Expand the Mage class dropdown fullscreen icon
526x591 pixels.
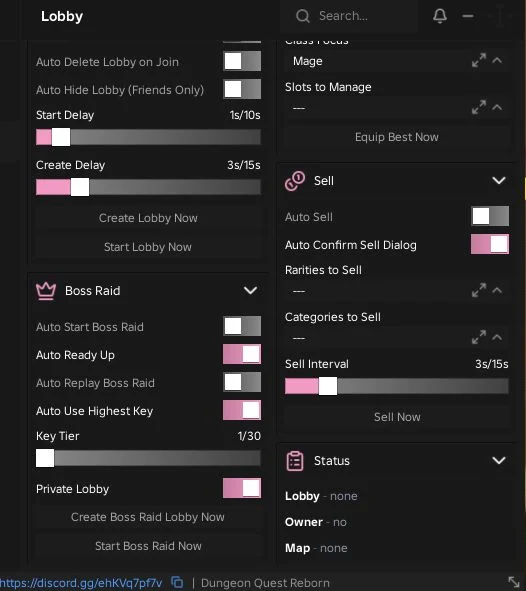click(479, 60)
